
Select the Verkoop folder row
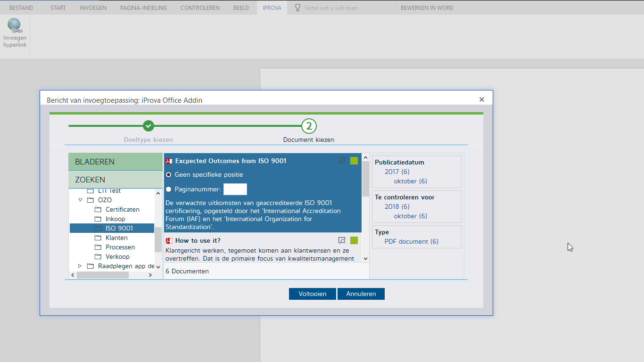point(112,256)
